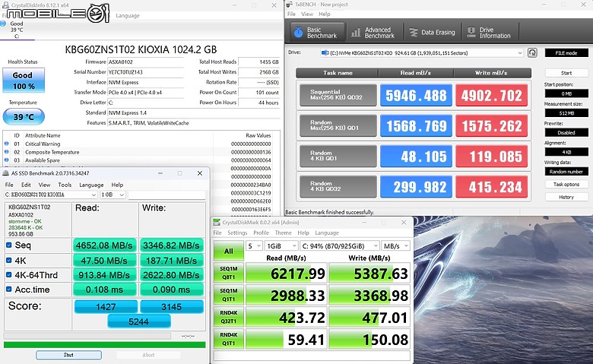This screenshot has height=364, width=593.
Task: Toggle the Seq test checkbox
Action: (x=8, y=245)
